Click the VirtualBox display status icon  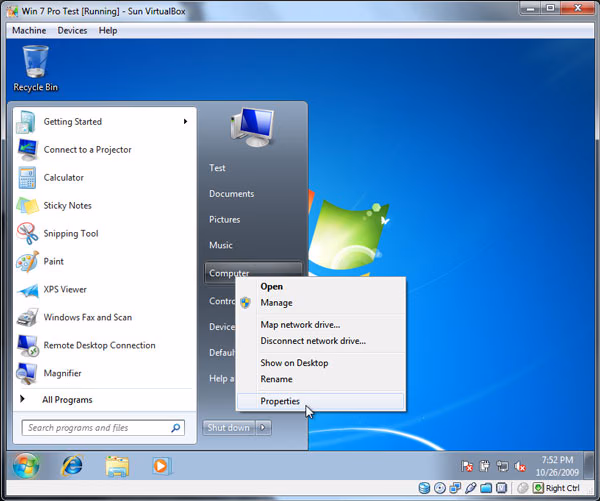coord(502,488)
